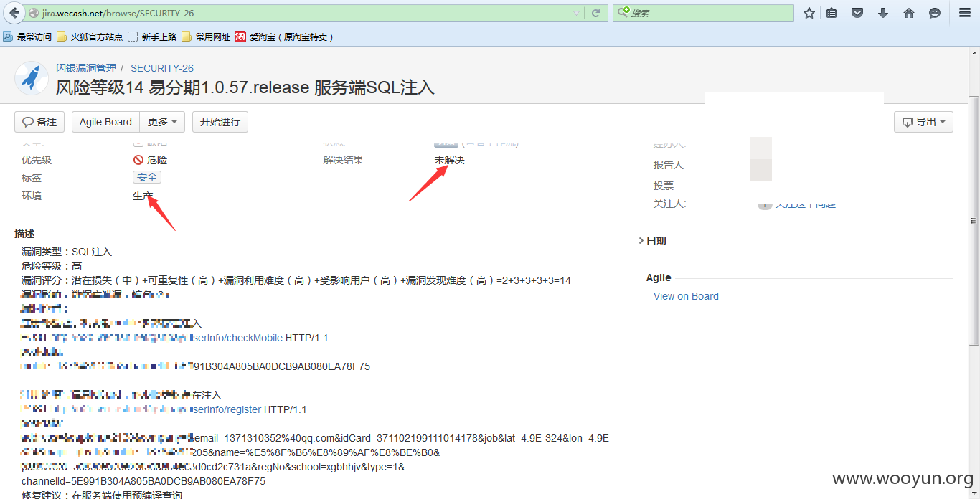
Task: Click the 描述 section heading
Action: point(24,234)
